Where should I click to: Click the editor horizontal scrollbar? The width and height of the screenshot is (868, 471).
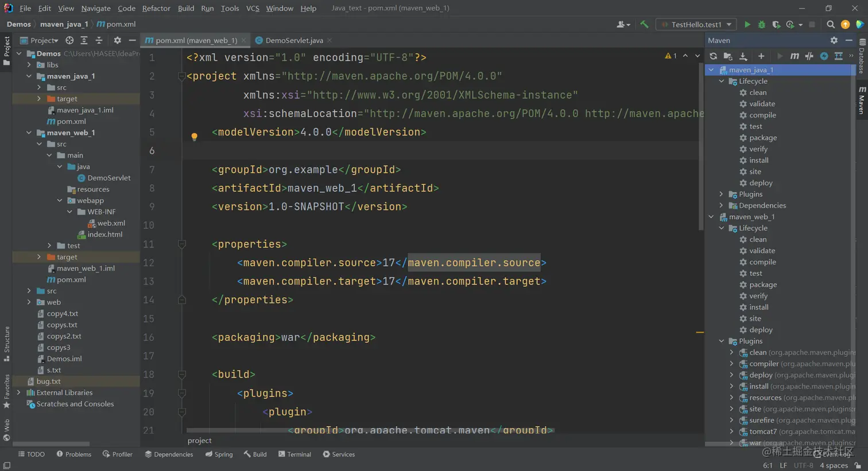pyautogui.click(x=370, y=430)
